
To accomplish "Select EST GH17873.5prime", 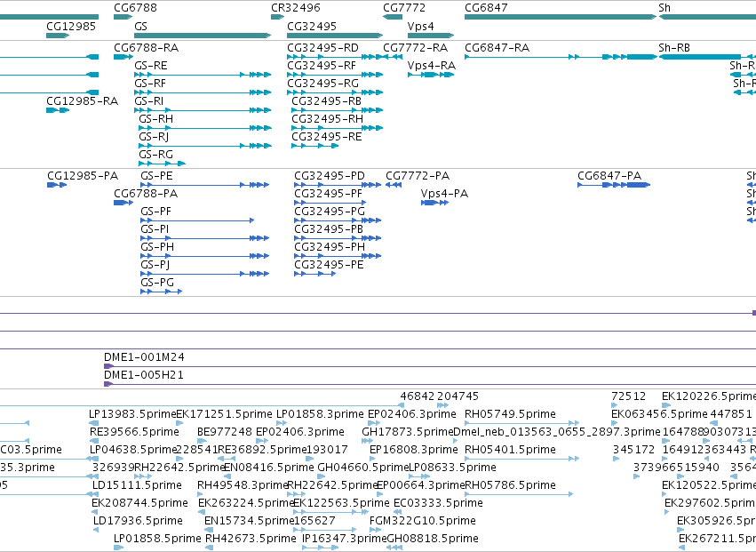I will [408, 432].
